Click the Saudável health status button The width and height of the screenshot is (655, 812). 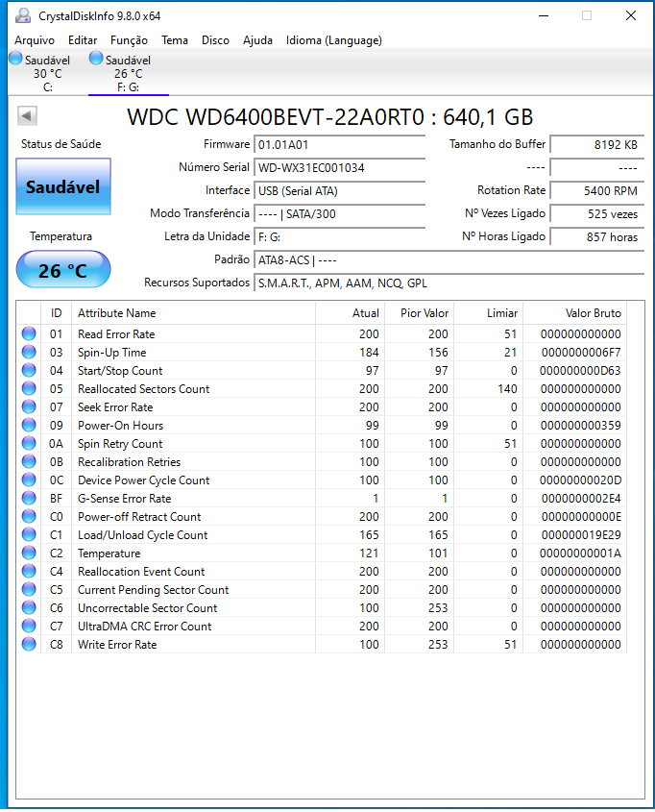63,186
